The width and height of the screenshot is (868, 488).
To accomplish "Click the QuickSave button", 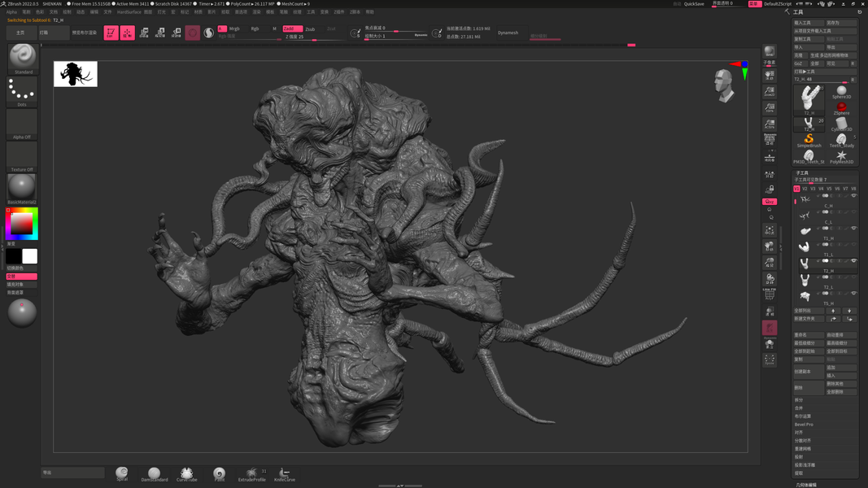I will click(694, 4).
